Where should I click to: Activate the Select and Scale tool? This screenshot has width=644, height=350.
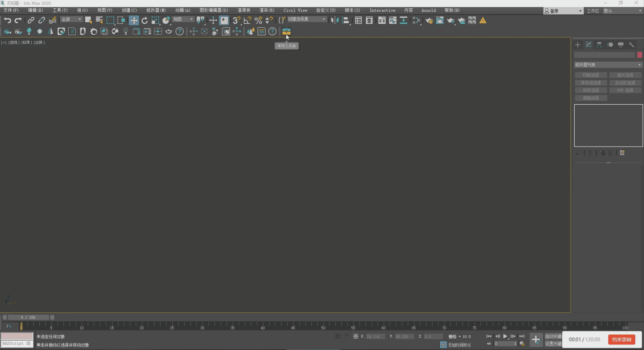click(x=155, y=20)
